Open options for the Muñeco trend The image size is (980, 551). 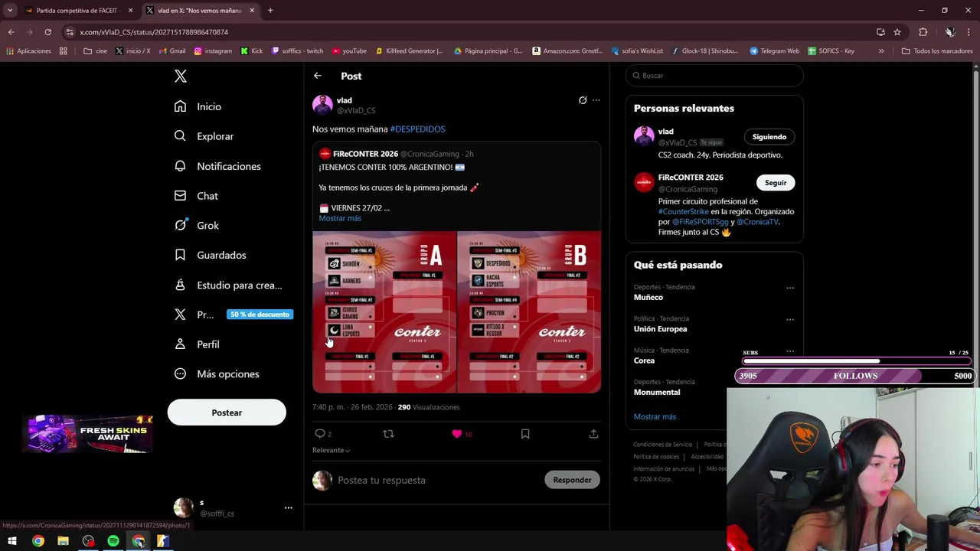pyautogui.click(x=790, y=288)
